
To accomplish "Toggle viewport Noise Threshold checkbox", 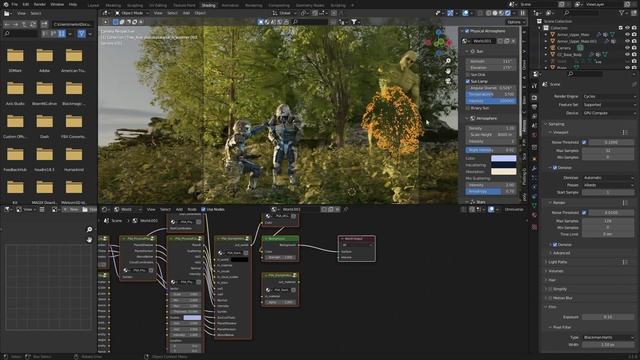I will point(584,142).
